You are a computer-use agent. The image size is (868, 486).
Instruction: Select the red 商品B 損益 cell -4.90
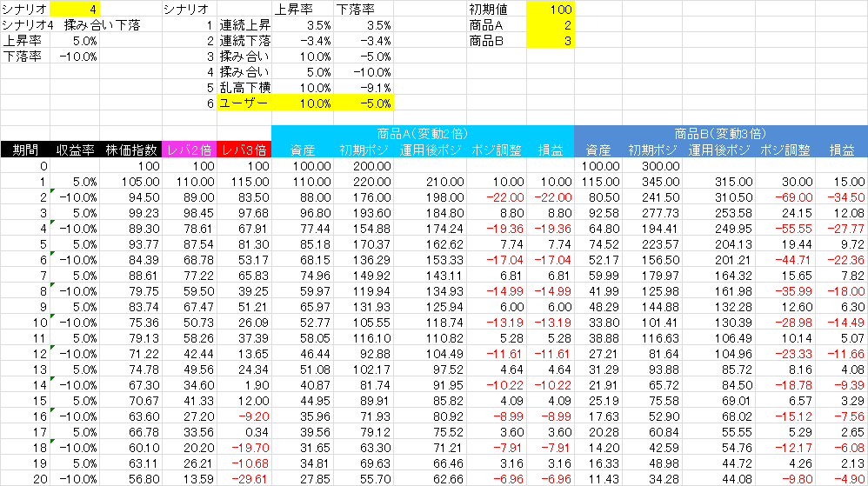[841, 479]
